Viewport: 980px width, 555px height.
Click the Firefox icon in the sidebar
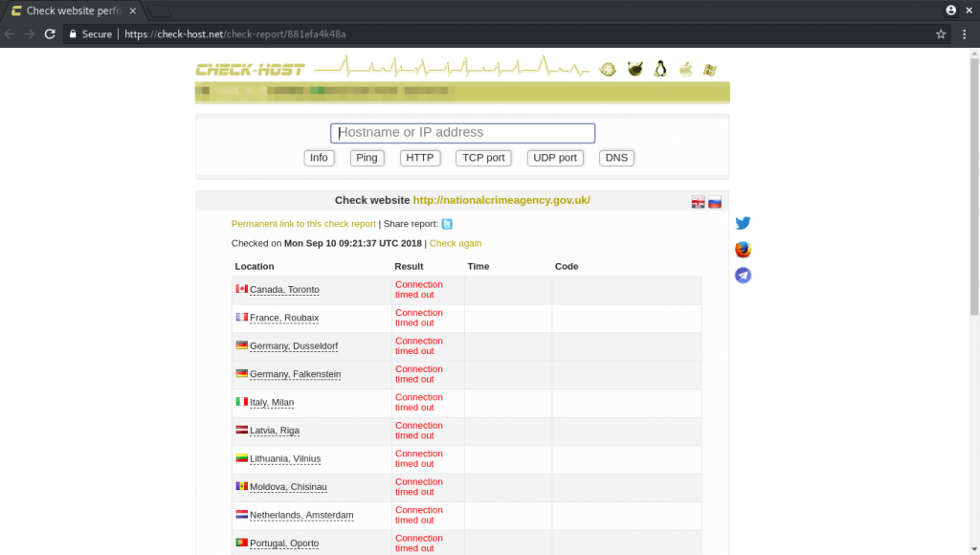click(743, 250)
